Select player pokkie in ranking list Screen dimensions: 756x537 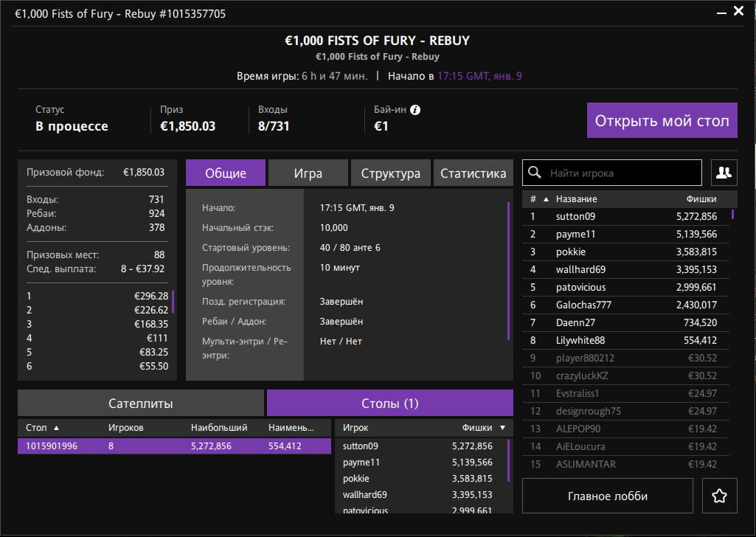[x=625, y=252]
